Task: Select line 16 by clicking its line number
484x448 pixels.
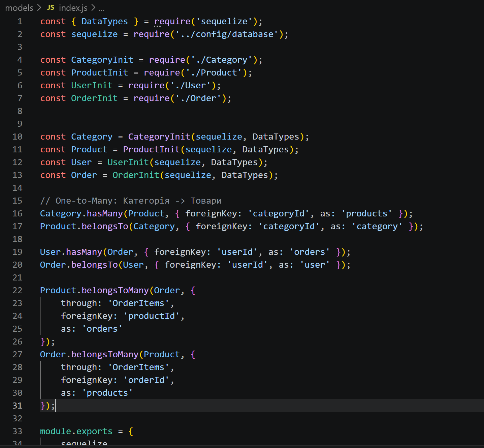Action: click(x=17, y=213)
